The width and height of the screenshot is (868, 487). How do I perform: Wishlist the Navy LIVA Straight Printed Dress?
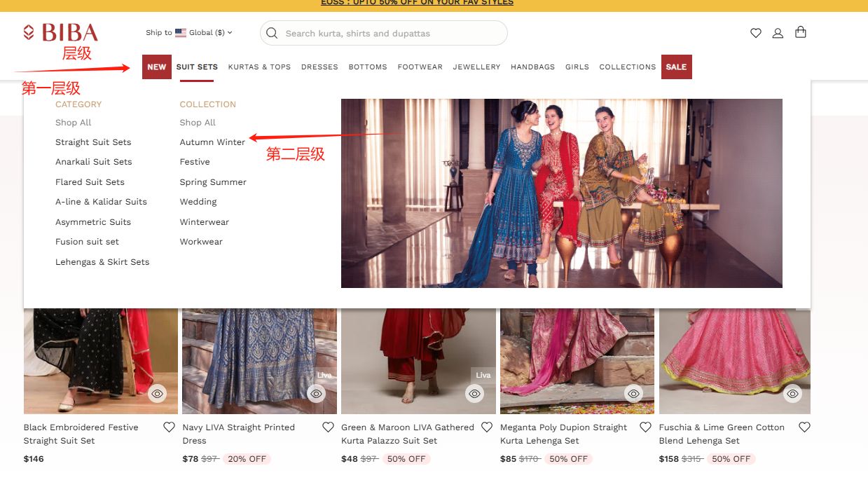point(328,427)
